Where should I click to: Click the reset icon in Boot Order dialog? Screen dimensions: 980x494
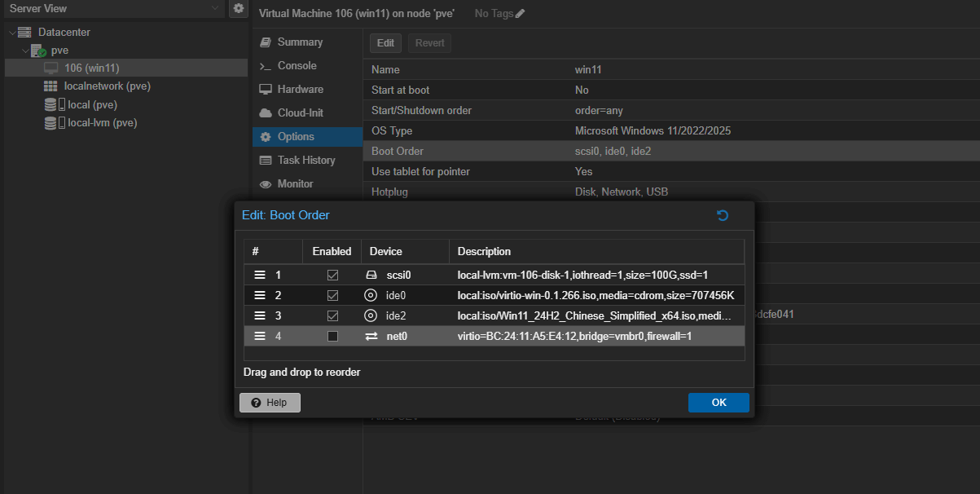click(722, 215)
